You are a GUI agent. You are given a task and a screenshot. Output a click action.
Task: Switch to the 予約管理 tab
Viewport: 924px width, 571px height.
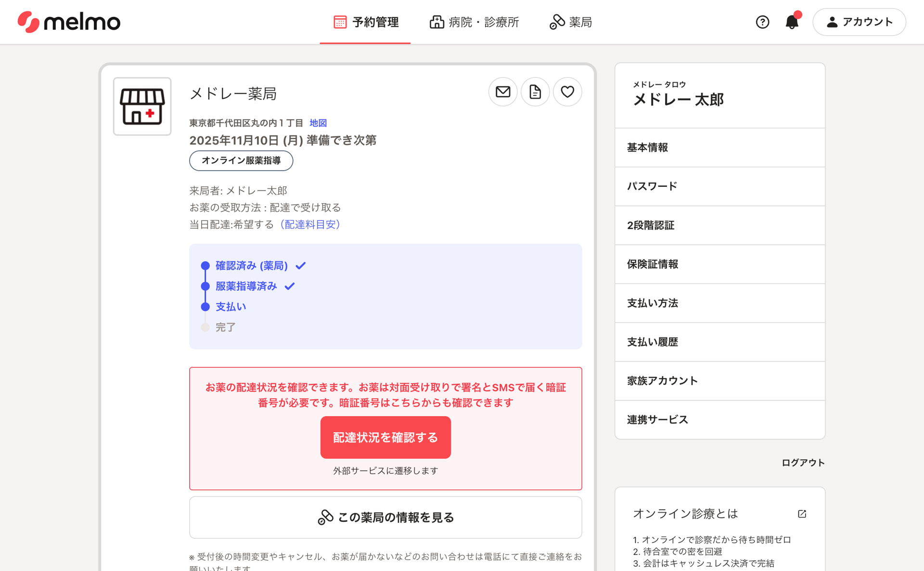[366, 22]
